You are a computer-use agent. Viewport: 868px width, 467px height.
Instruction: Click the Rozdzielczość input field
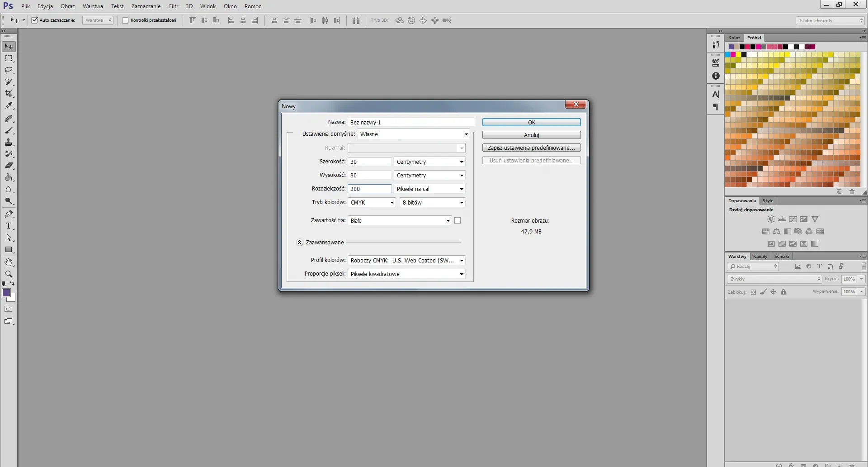tap(369, 189)
